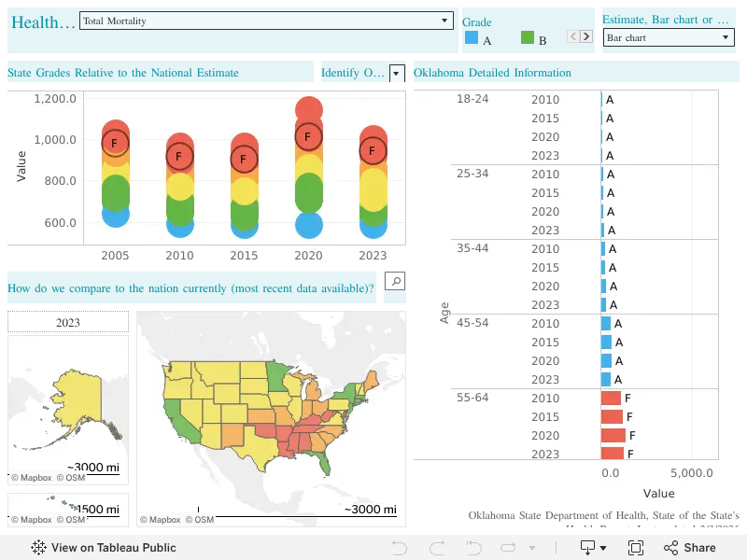Revert the view using the reset icon

(473, 548)
